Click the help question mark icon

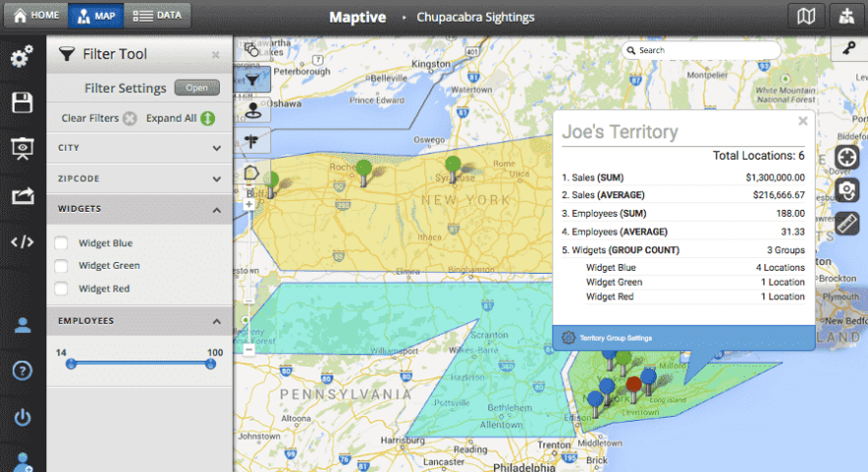tap(22, 371)
